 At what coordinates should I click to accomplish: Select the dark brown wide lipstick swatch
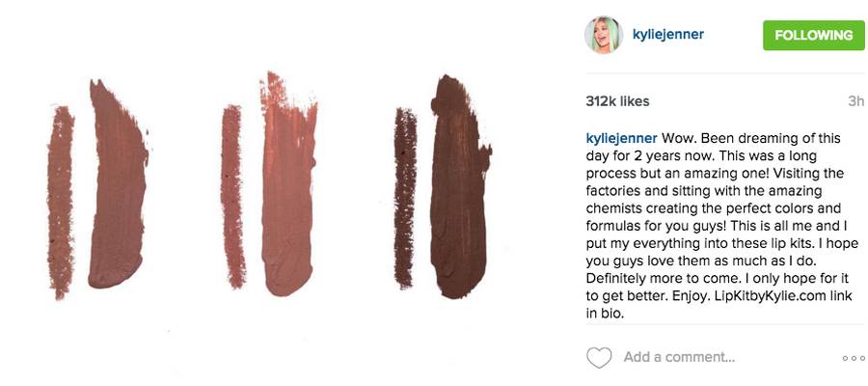point(459,188)
